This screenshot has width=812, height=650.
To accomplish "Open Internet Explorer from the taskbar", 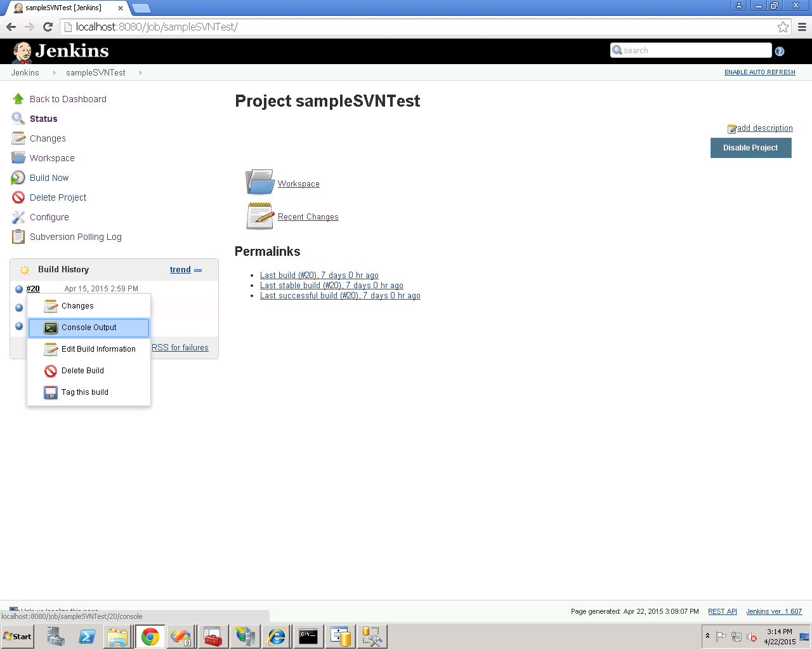I will 277,637.
